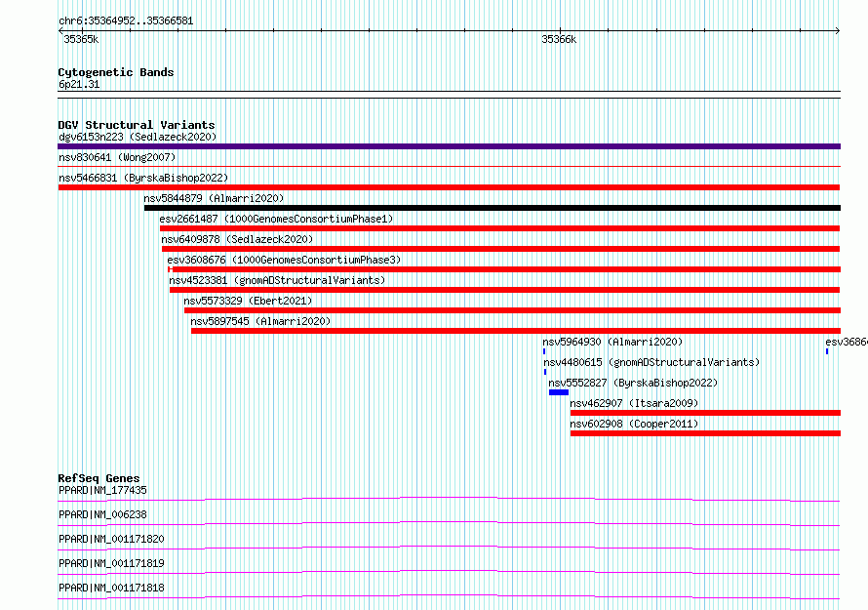Screen dimensions: 868x610
Task: Open nsv462907 (Itsara2009) variant
Action: click(x=634, y=403)
